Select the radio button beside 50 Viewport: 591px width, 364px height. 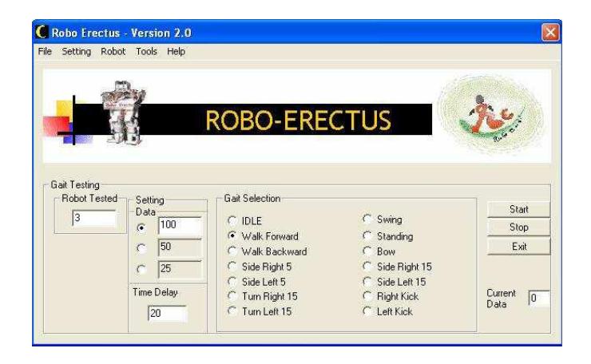(x=141, y=248)
